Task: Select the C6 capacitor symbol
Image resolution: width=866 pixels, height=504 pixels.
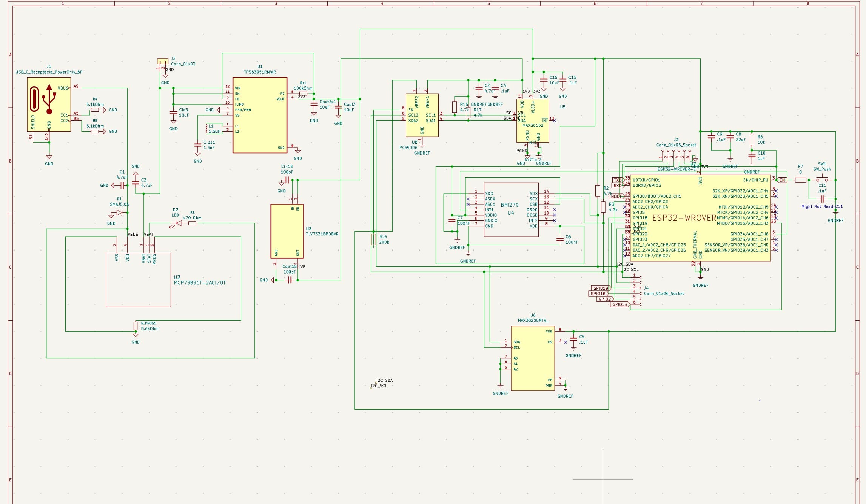Action: pos(560,240)
